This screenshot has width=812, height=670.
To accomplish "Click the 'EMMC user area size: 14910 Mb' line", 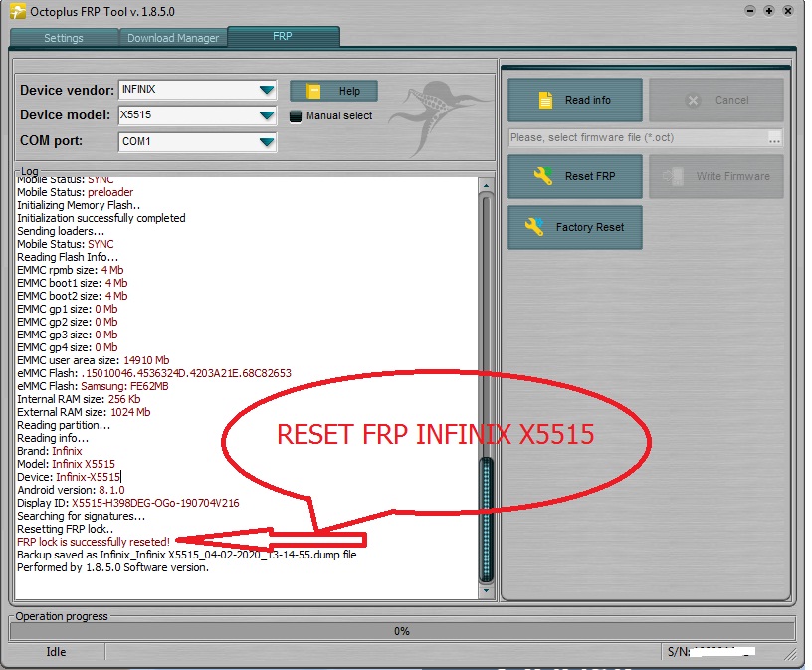I will [x=94, y=360].
